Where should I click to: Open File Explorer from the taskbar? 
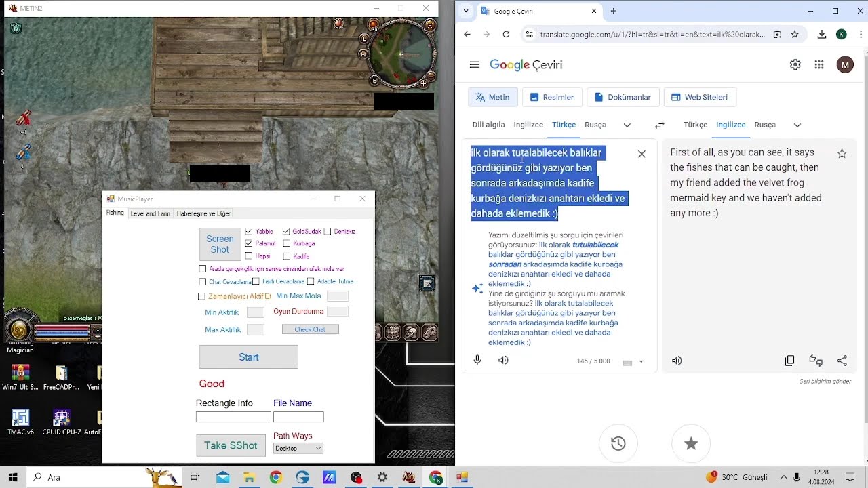point(249,477)
